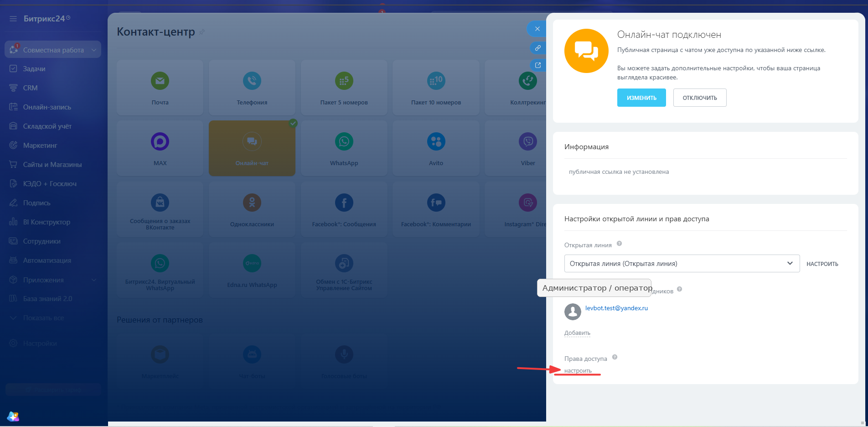Open the Телефония channel card

pos(252,88)
